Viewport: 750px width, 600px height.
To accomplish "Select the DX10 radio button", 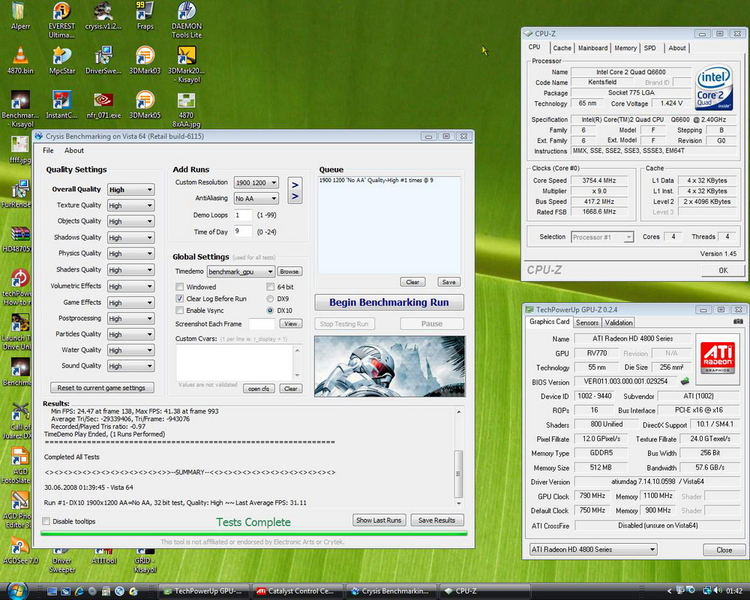I will [x=270, y=310].
